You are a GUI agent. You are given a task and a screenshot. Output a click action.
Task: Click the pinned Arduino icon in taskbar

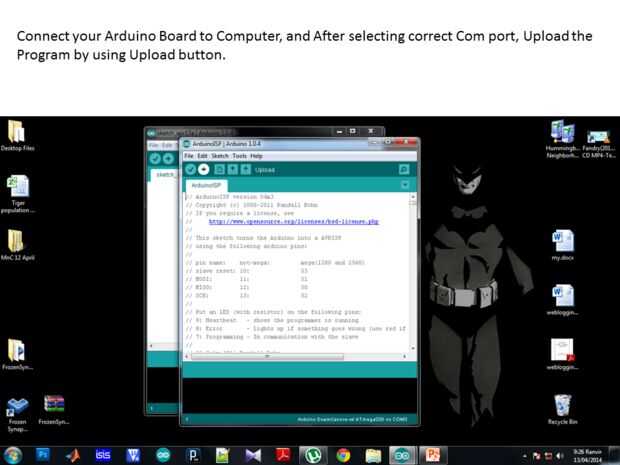163,455
